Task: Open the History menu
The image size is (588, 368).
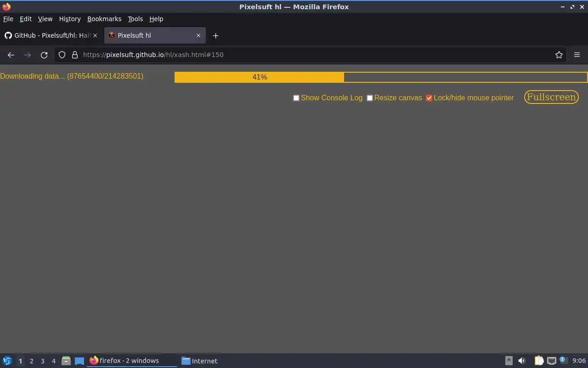Action: 70,19
